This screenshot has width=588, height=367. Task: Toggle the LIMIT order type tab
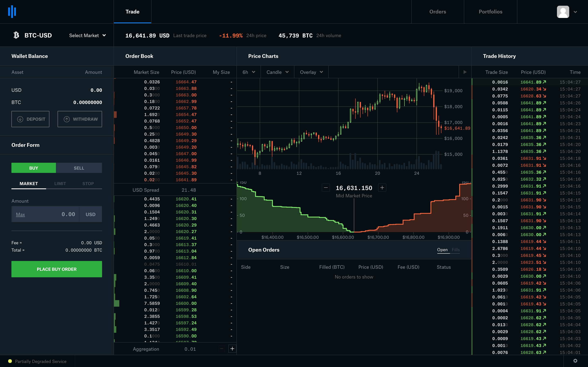(x=60, y=183)
